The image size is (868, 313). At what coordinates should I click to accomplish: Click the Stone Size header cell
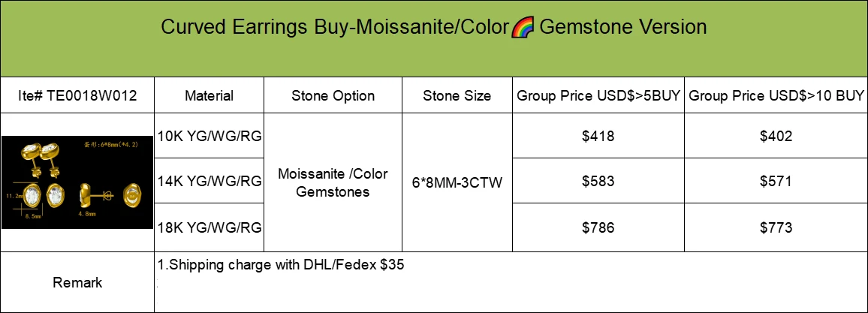[457, 95]
